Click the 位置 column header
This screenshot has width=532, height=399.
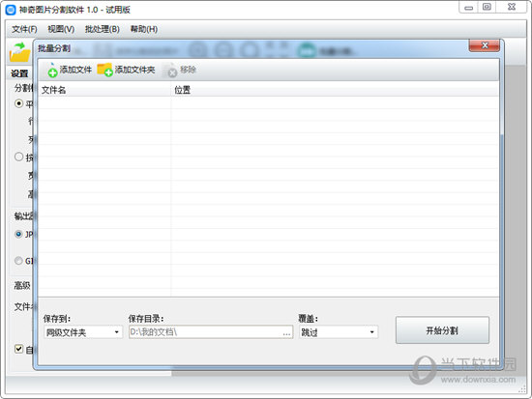point(335,90)
